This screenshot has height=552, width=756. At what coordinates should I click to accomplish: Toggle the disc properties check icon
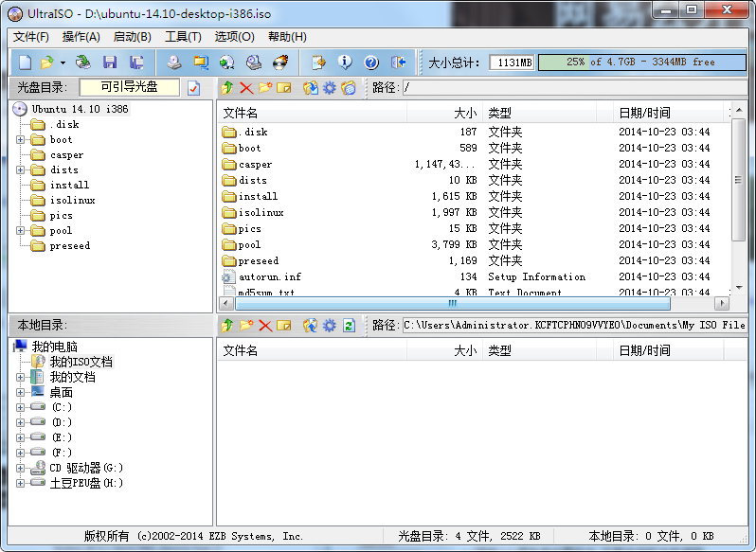pyautogui.click(x=194, y=88)
